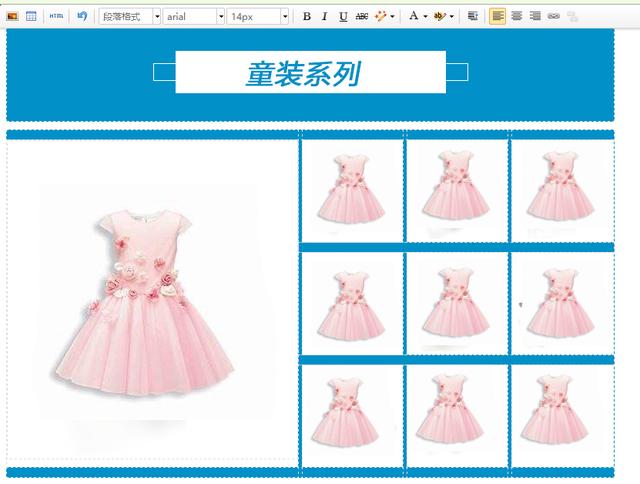Select the bottom row last small dress
The height and width of the screenshot is (484, 640).
pos(555,409)
